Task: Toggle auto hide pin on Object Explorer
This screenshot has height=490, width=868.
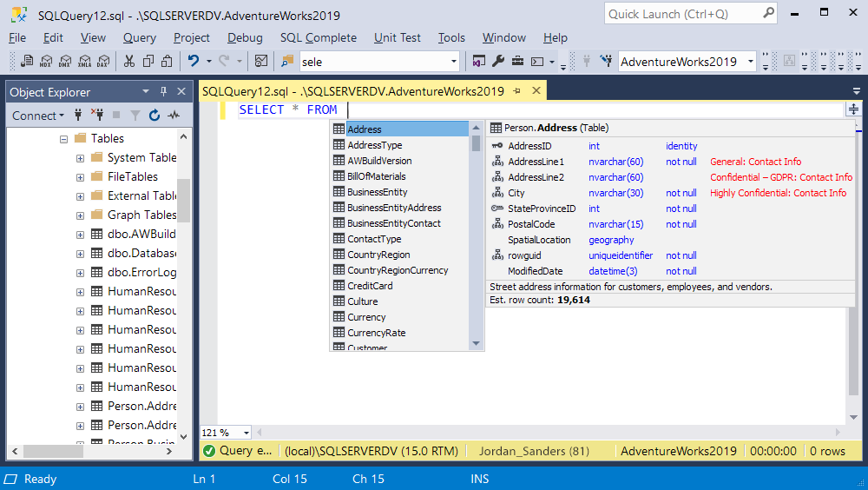Action: point(163,91)
